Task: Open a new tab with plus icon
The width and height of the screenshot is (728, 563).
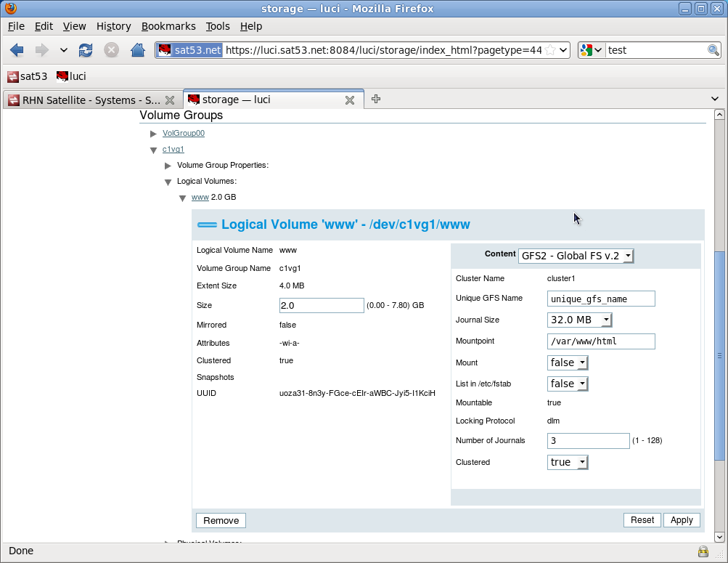Action: [x=376, y=100]
